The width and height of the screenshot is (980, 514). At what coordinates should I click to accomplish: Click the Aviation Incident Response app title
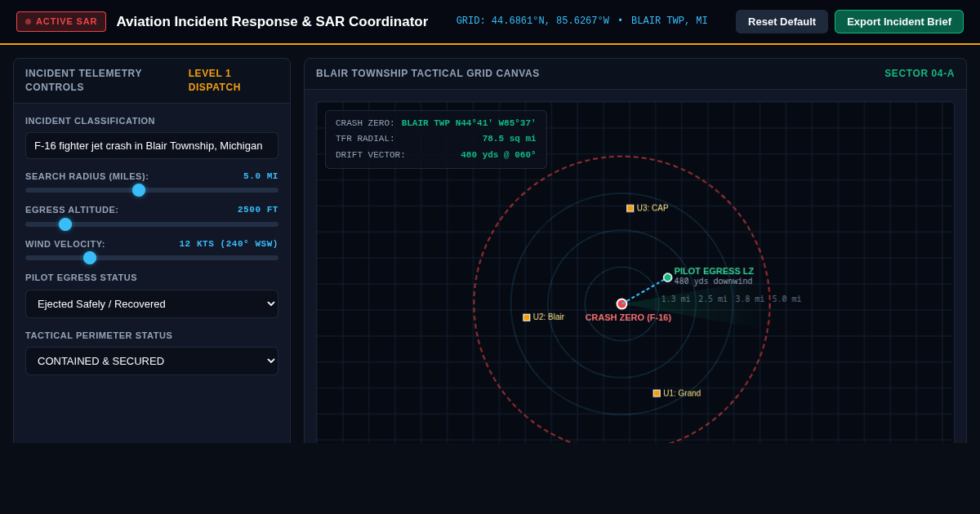click(x=272, y=22)
